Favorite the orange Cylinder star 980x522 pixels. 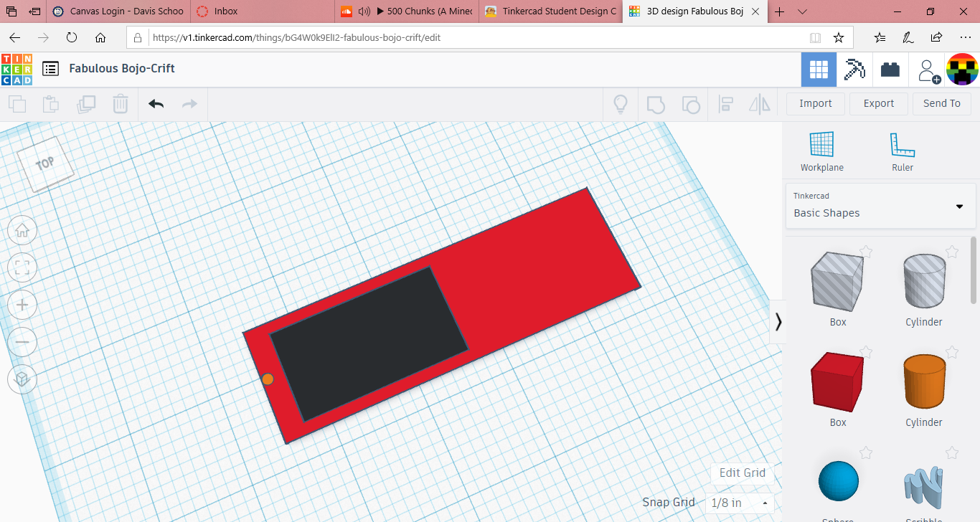pyautogui.click(x=952, y=352)
